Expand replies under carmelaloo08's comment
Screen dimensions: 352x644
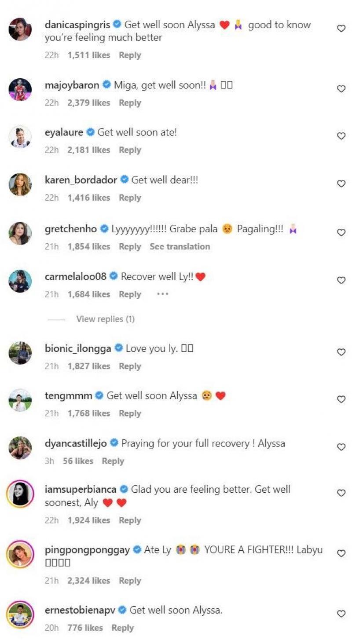[105, 319]
